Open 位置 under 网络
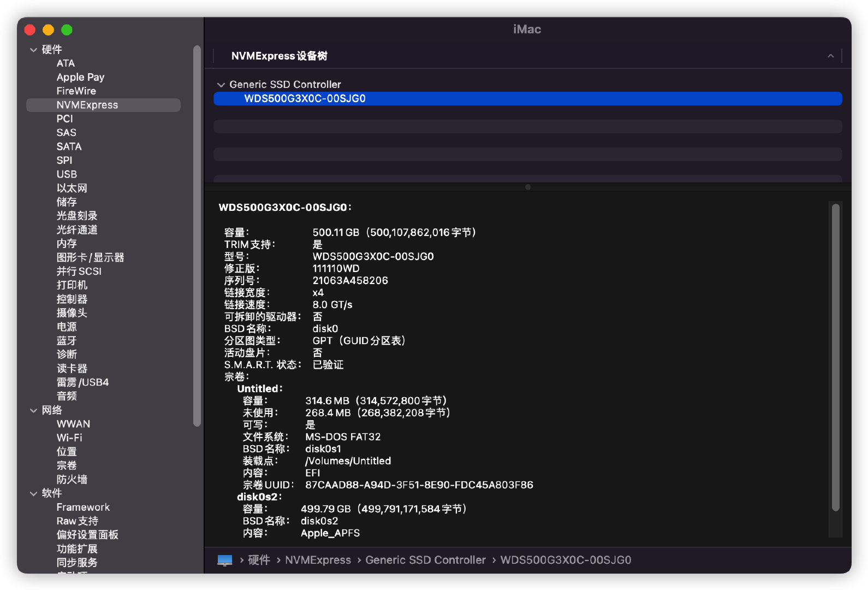Screen dimensions: 868x590 (67, 452)
